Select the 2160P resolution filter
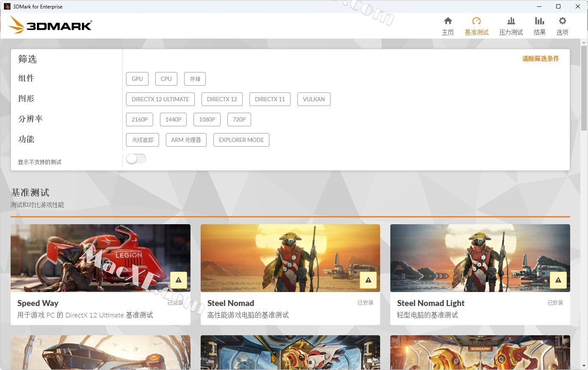Image resolution: width=588 pixels, height=370 pixels. point(139,120)
